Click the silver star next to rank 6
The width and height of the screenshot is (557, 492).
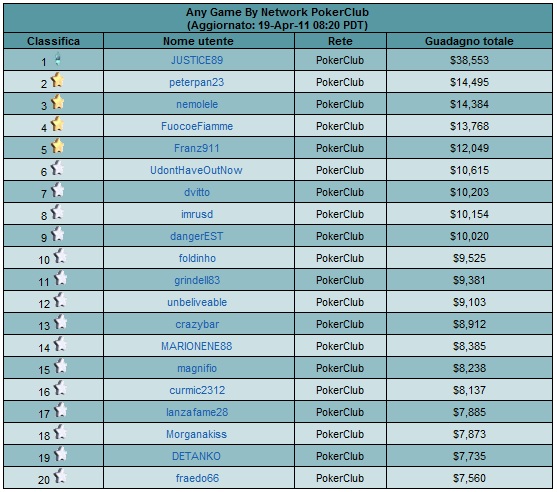point(57,168)
